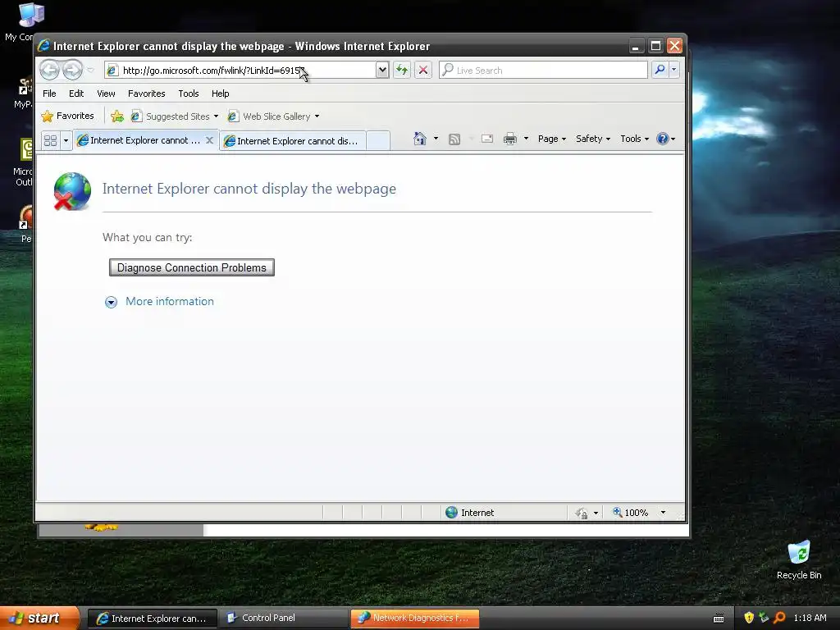Image resolution: width=840 pixels, height=630 pixels.
Task: Click the Stop loading icon
Action: coord(423,70)
